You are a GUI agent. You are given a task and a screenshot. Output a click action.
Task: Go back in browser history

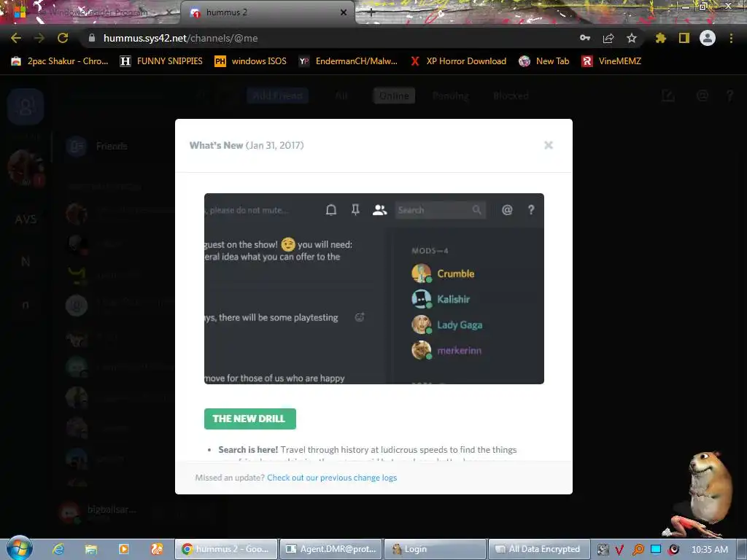pos(16,38)
